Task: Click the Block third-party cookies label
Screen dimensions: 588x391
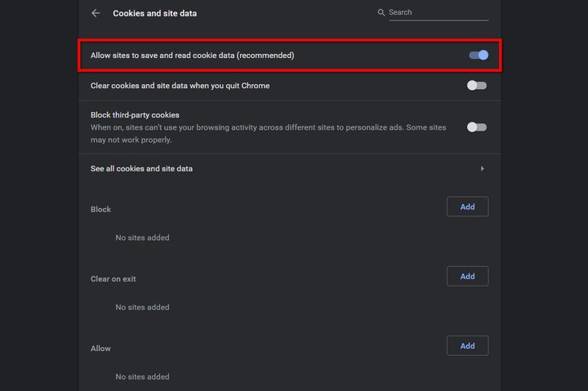Action: pos(135,115)
